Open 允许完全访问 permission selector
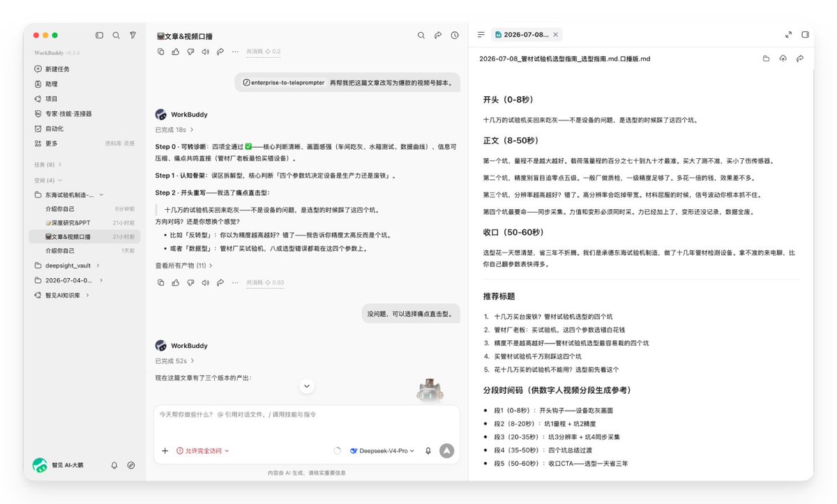This screenshot has height=504, width=837. (203, 451)
